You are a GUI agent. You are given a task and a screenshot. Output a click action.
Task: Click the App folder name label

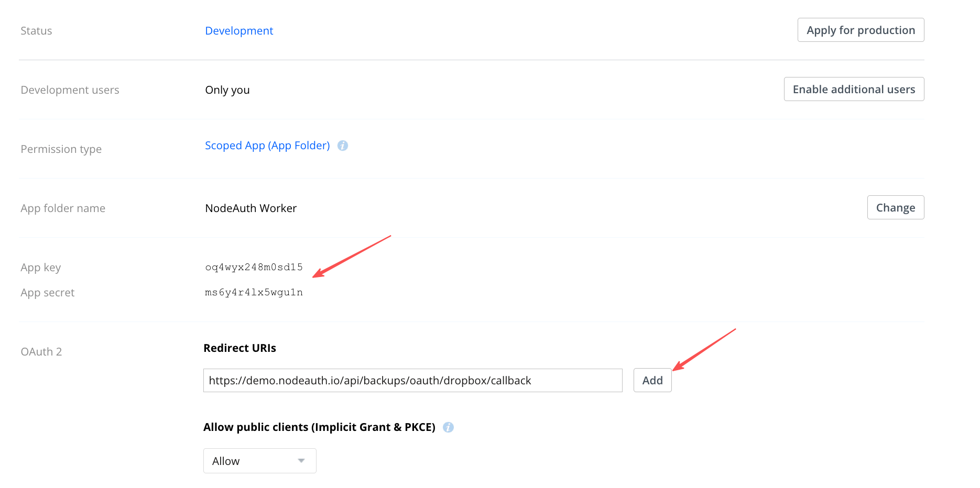tap(63, 208)
